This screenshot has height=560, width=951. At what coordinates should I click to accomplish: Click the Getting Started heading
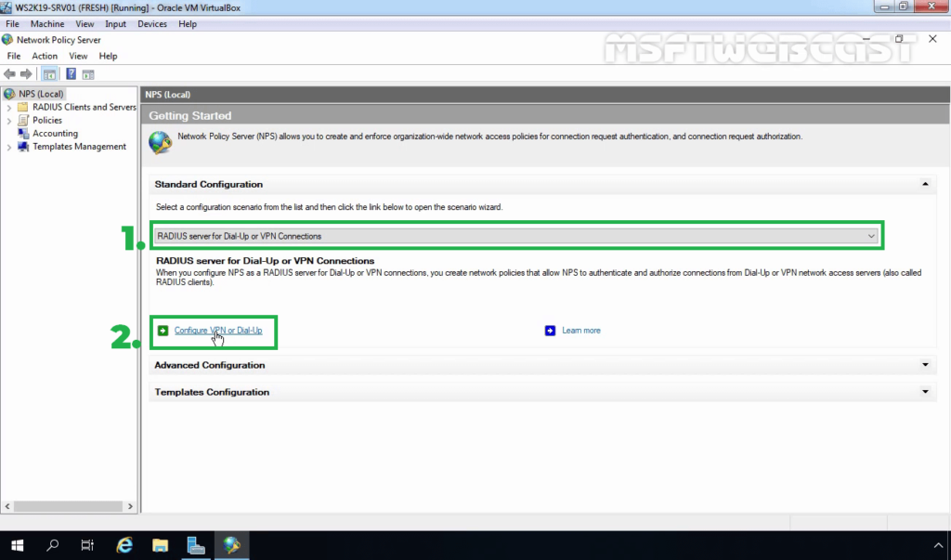point(189,116)
